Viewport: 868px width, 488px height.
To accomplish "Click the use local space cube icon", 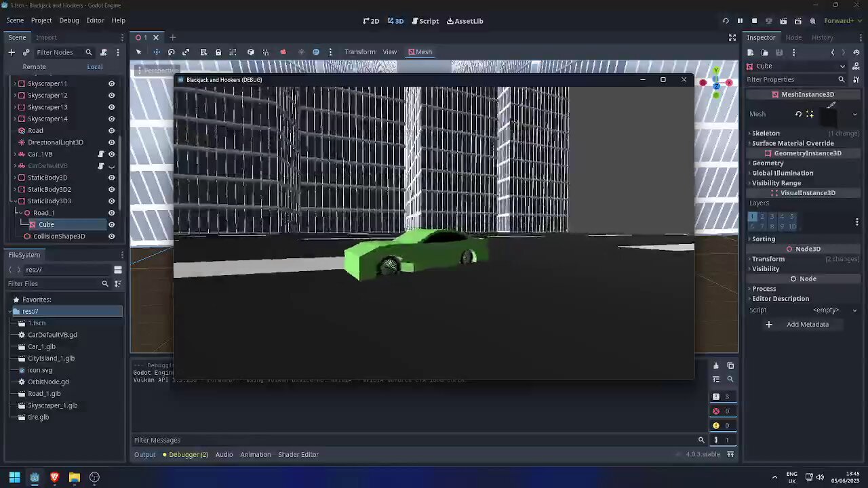I will point(250,52).
